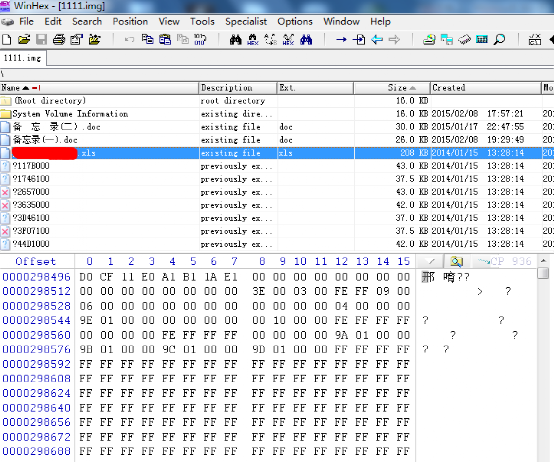Click the Replace Hex Values icon
554x462 pixels.
[288, 39]
